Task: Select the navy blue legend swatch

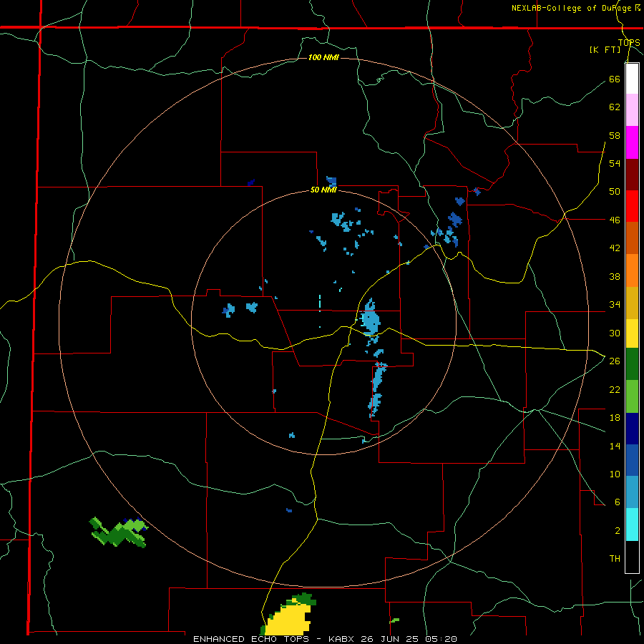Action: (x=632, y=429)
